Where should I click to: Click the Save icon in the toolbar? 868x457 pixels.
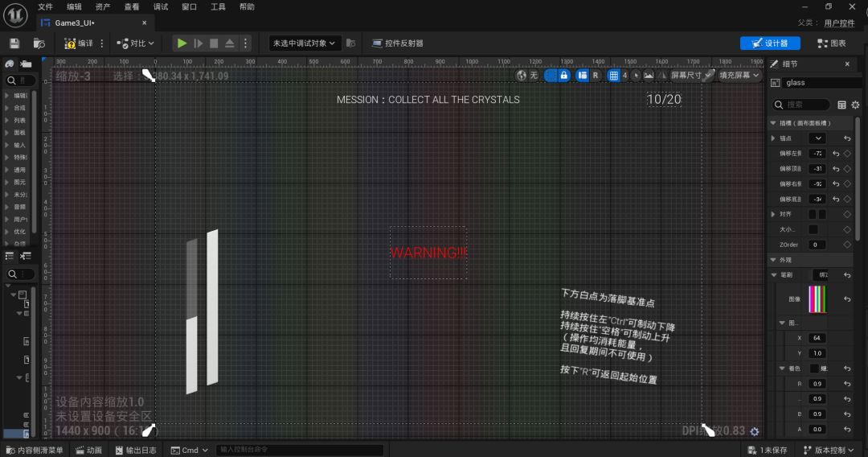pyautogui.click(x=14, y=43)
